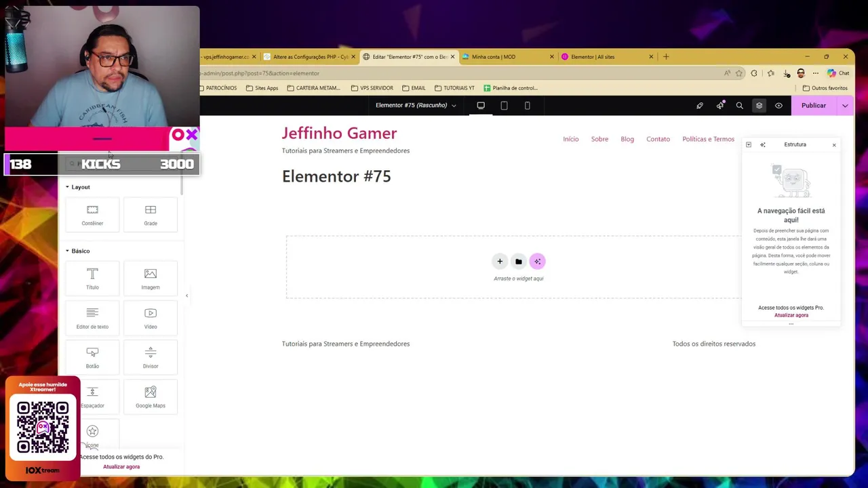The width and height of the screenshot is (868, 488).
Task: Open browser favorites list icon
Action: [771, 73]
